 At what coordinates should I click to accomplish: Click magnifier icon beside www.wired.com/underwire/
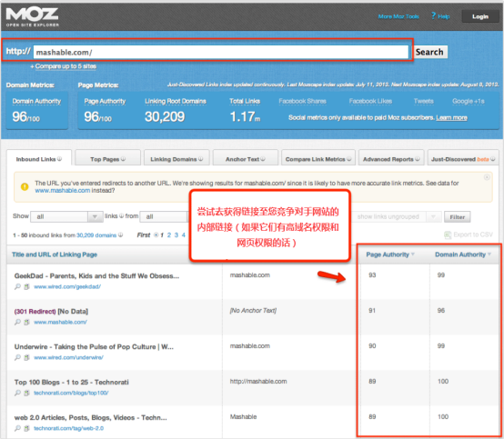tap(17, 357)
